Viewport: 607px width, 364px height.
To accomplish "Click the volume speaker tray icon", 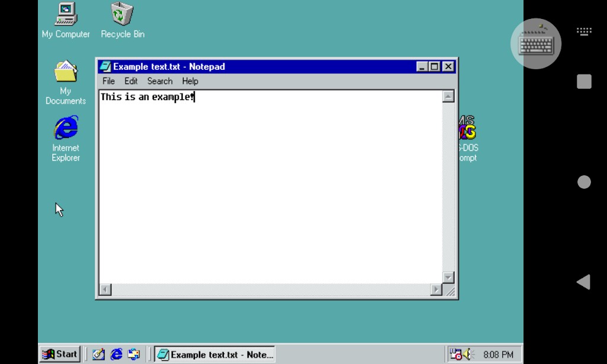I will [x=468, y=354].
